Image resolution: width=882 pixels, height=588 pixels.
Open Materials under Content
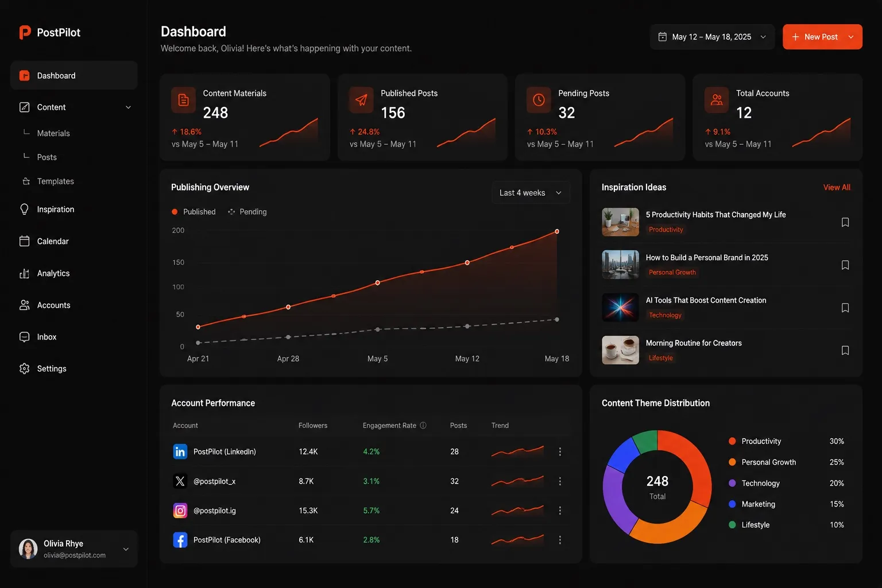pos(53,133)
